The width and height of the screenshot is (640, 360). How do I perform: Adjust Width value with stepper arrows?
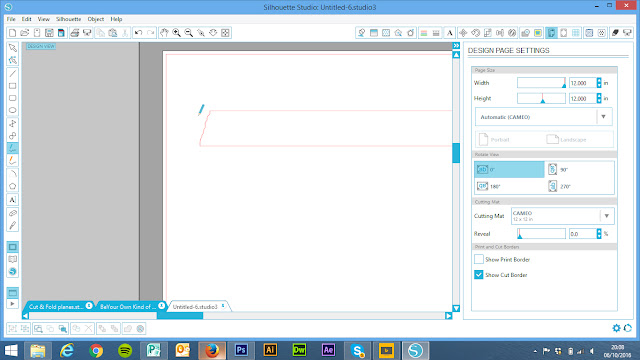coord(599,83)
